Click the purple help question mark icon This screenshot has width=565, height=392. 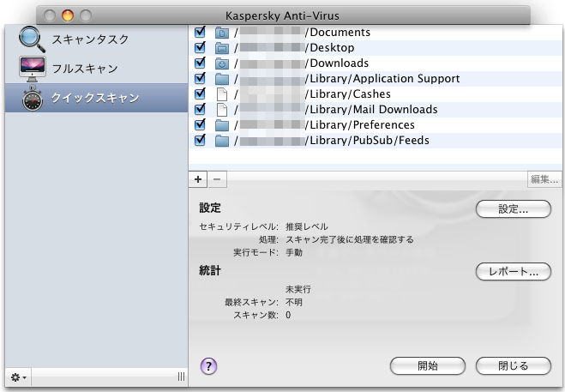(x=208, y=366)
